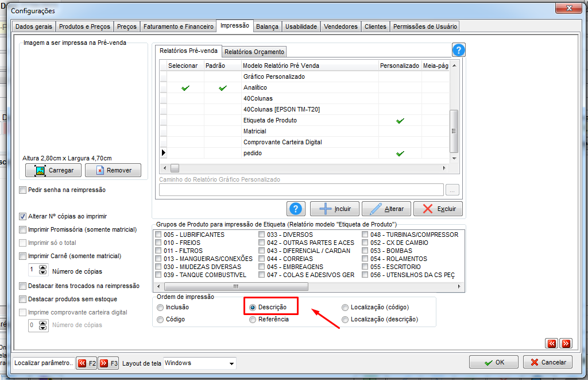Open the Permissões de Usuário tab
This screenshot has width=588, height=380.
(x=425, y=26)
